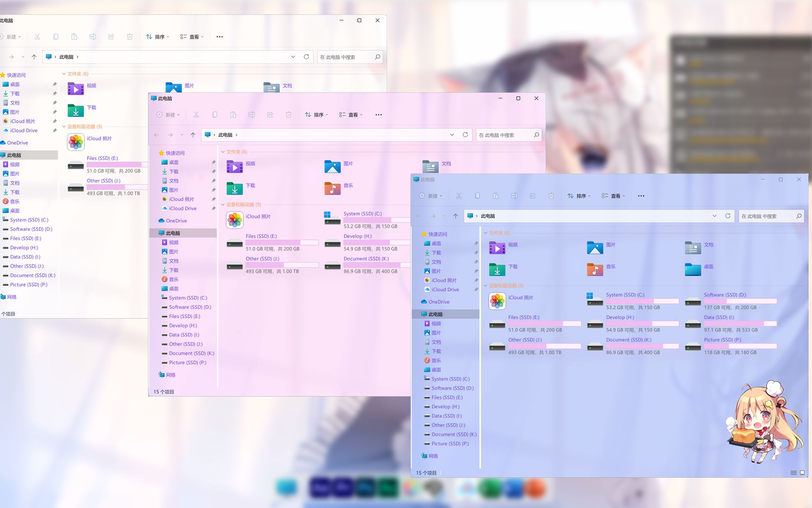Select 网络 in back white window sidebar
Screen dimensions: 812x508
click(8, 297)
